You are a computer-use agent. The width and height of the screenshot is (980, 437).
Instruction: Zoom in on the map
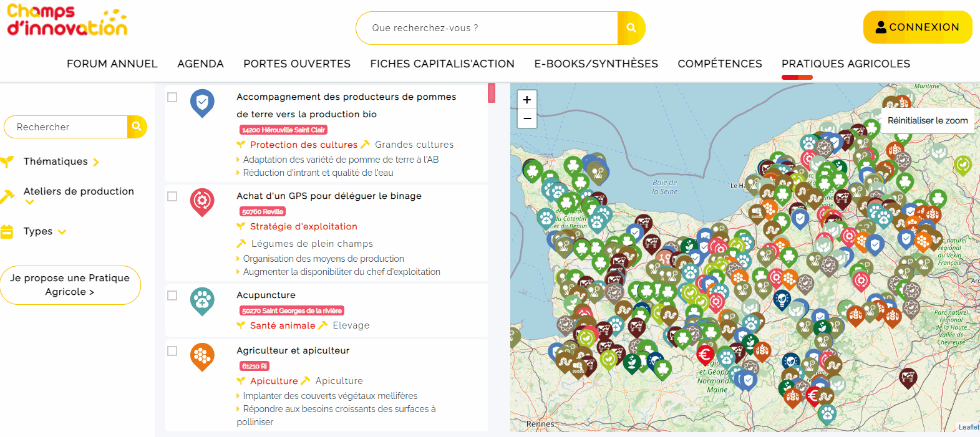[527, 100]
